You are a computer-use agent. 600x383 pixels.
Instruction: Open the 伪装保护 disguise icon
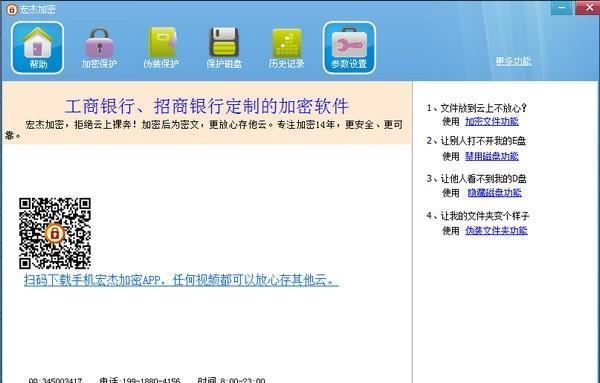[161, 48]
